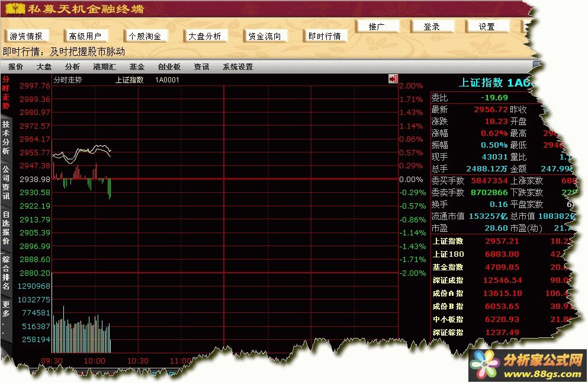The height and width of the screenshot is (383, 588).
Task: Click the 换手 value 0.16
Action: [x=499, y=205]
